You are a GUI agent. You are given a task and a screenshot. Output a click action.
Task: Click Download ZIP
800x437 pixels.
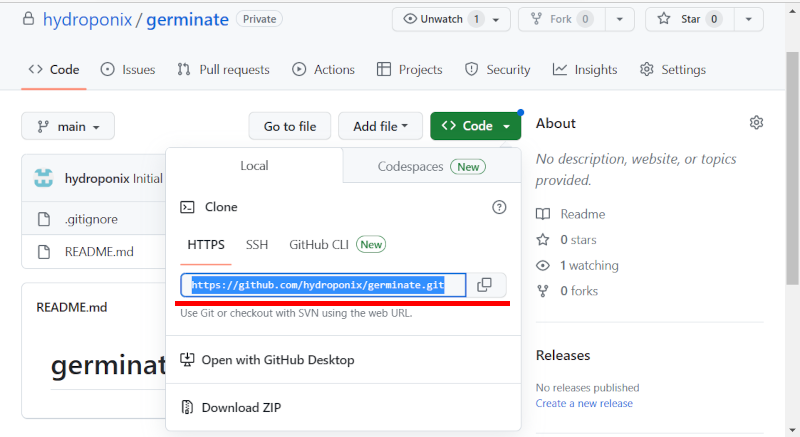[x=343, y=407]
